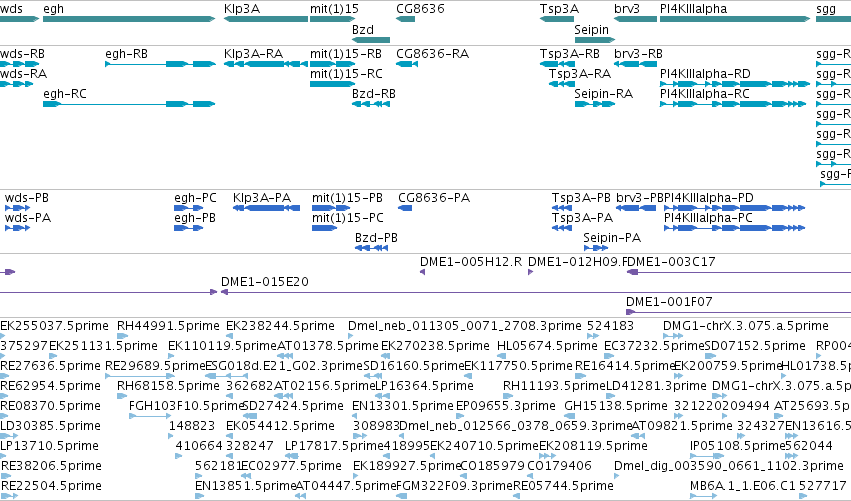
Task: Select the DME1-015E20 clone label
Action: point(264,282)
